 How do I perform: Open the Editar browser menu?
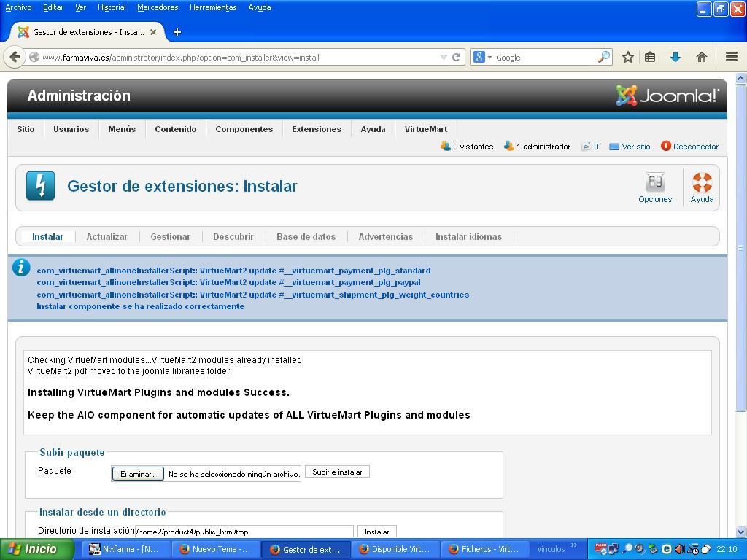[53, 7]
